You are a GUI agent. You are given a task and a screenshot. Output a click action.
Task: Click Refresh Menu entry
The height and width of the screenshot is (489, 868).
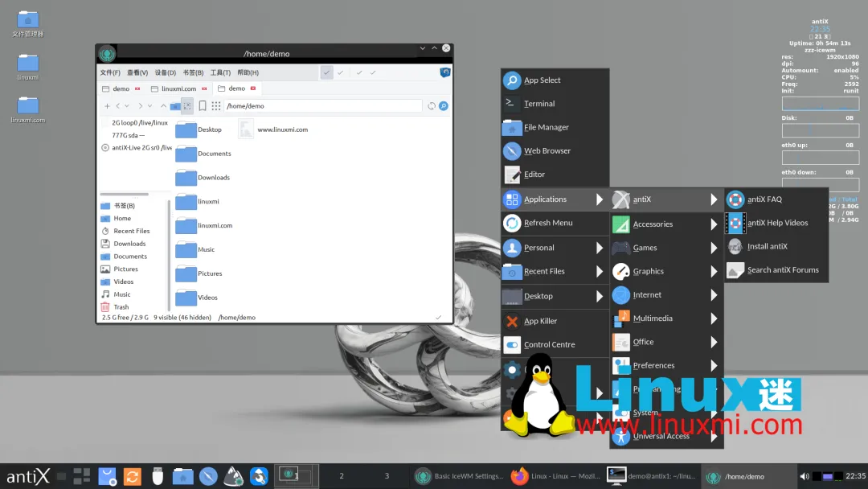coord(555,223)
